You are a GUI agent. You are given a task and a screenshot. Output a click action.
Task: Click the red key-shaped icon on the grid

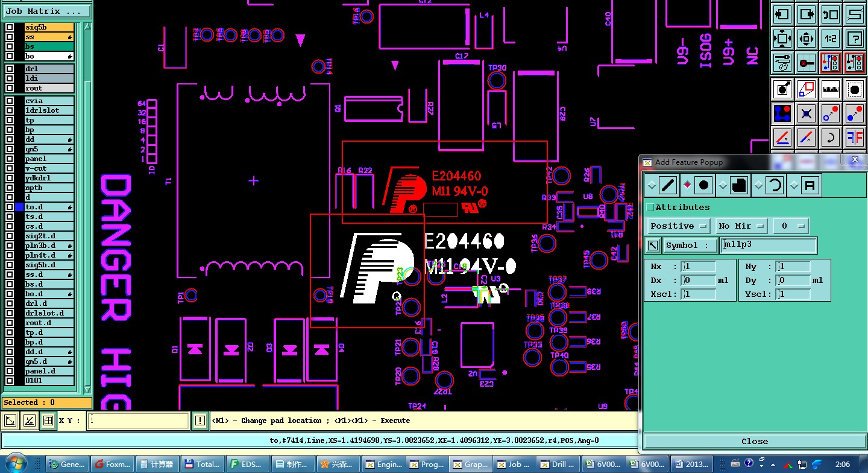tap(806, 63)
